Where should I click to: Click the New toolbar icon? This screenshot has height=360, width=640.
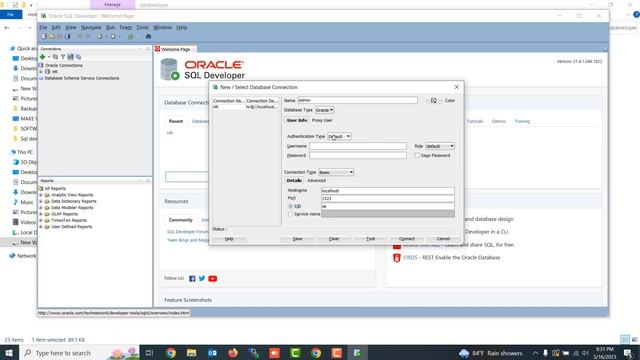(x=44, y=36)
